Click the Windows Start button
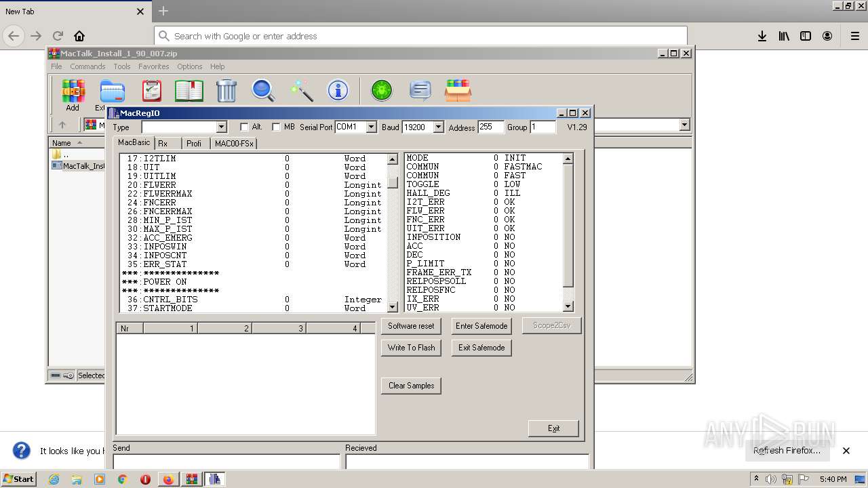Screen dimensions: 868x488 click(x=18, y=479)
